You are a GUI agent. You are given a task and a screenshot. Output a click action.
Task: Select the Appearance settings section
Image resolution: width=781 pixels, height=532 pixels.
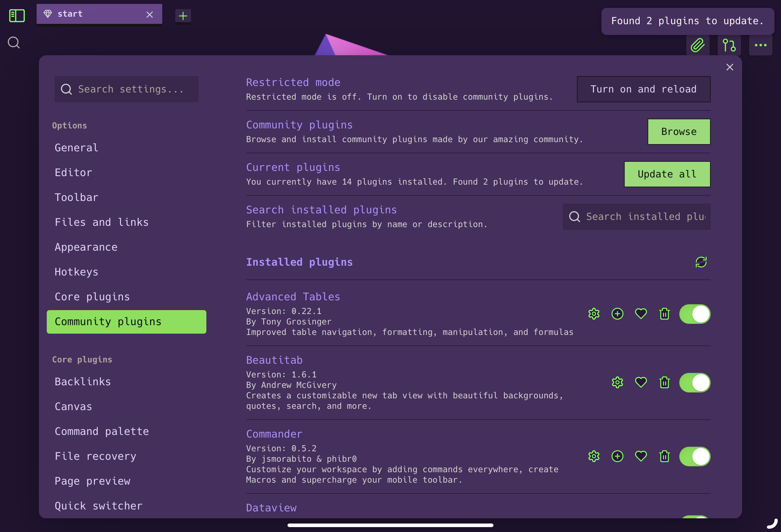pyautogui.click(x=86, y=247)
